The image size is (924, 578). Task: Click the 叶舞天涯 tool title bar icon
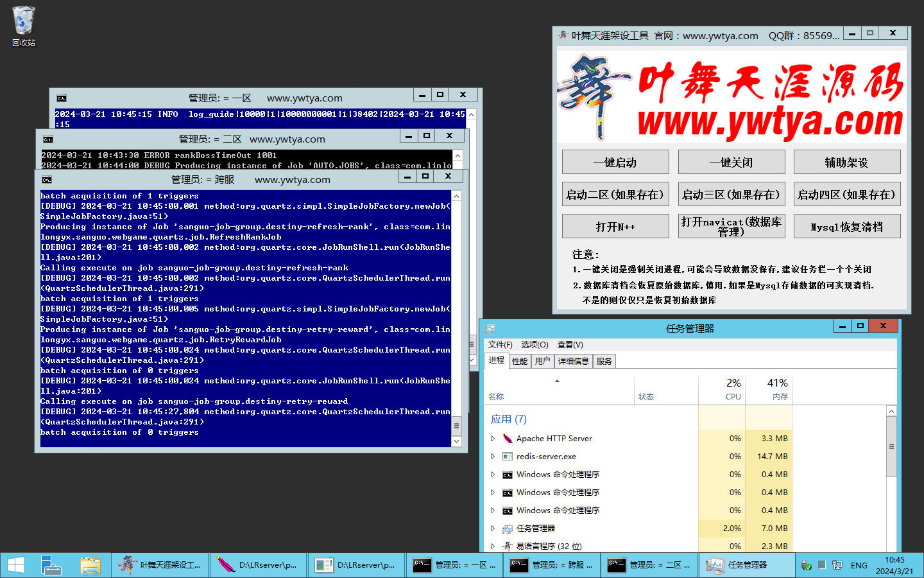pos(563,35)
